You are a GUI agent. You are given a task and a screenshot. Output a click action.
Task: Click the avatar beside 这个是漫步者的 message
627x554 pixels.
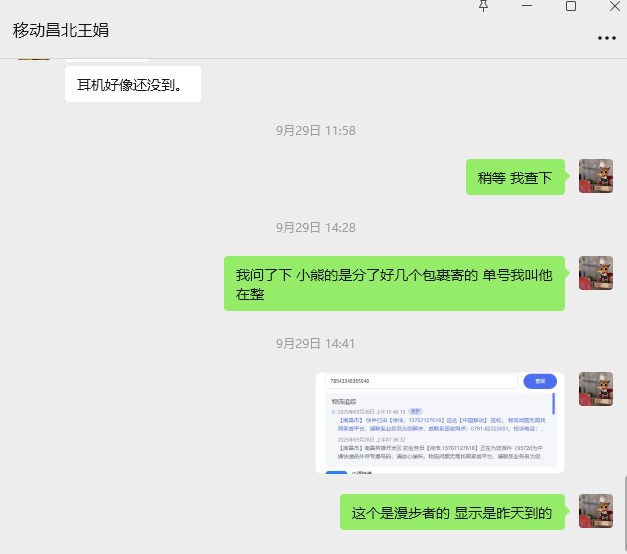[x=596, y=510]
